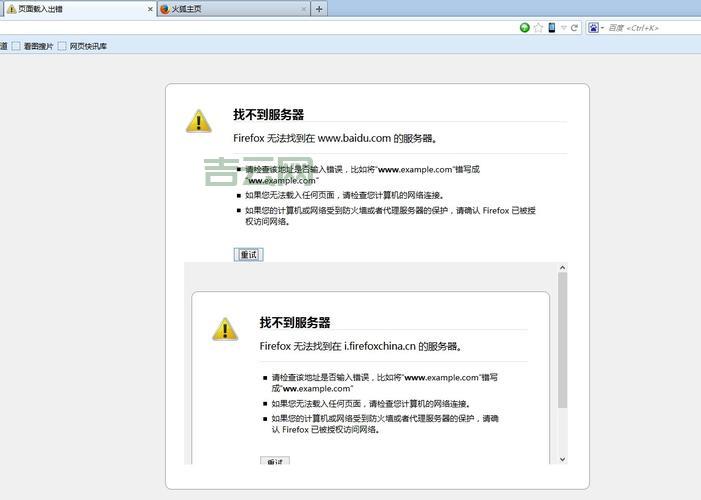Screen dimensions: 701x500
Task: Bookmark this page with star icon
Action: tap(538, 28)
